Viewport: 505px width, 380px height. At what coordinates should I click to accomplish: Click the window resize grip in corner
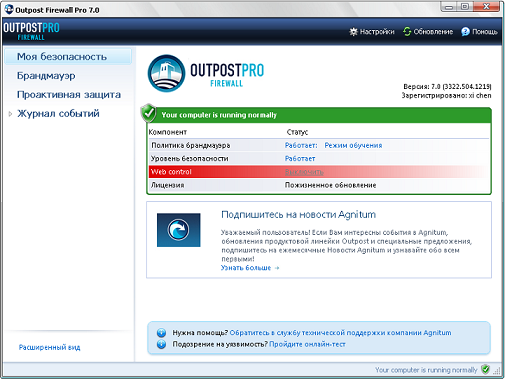tap(497, 371)
